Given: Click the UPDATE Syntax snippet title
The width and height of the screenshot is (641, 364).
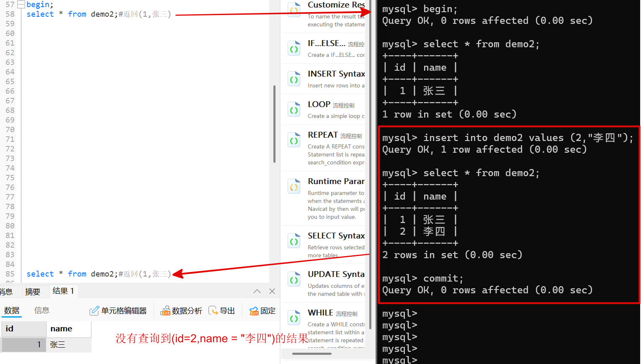Looking at the screenshot, I should pos(336,274).
